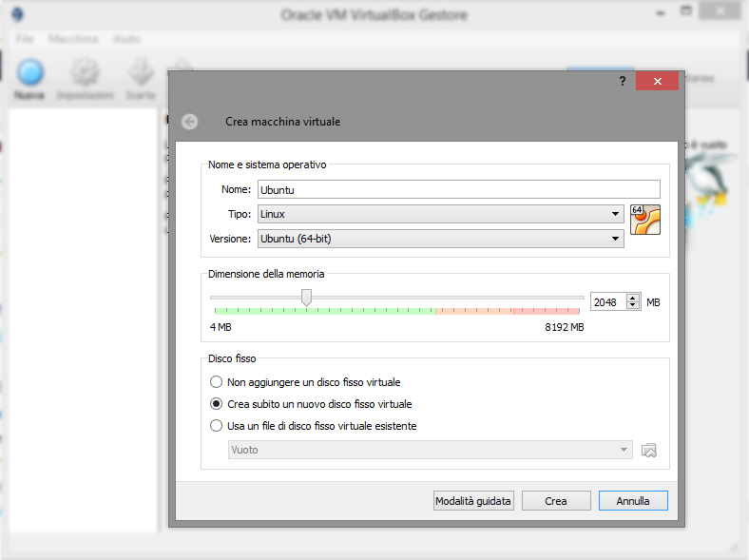The width and height of the screenshot is (749, 560).
Task: Open the File menu
Action: coord(25,39)
